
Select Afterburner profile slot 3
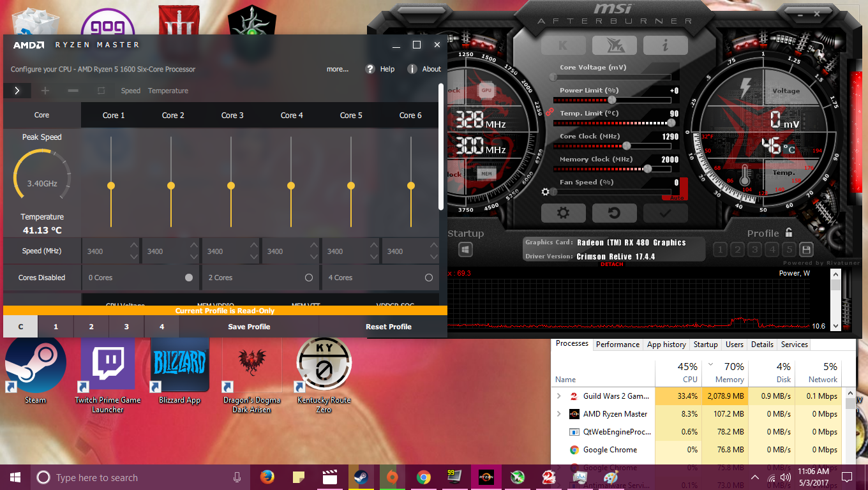point(754,249)
